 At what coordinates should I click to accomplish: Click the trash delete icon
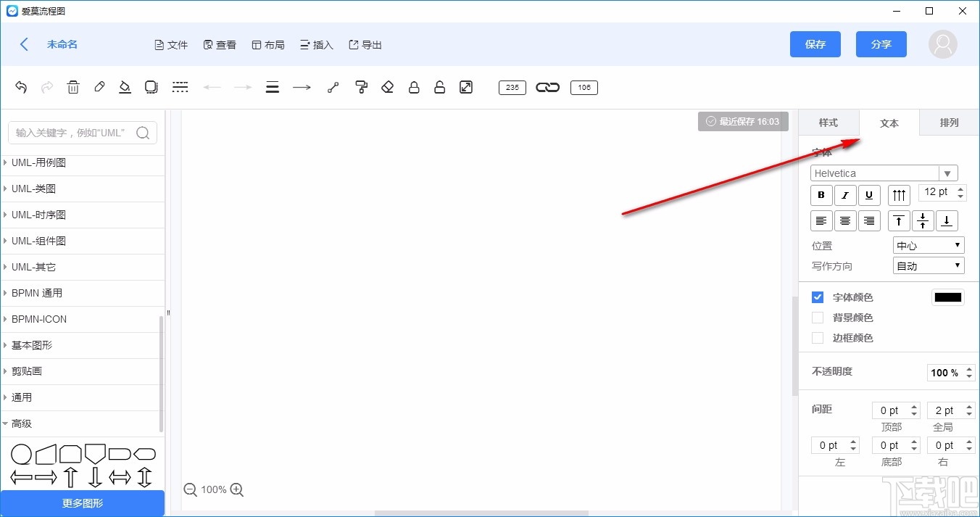point(73,88)
